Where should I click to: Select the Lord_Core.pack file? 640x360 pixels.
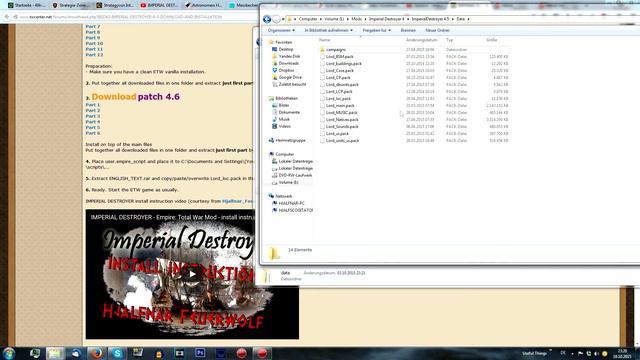(340, 71)
